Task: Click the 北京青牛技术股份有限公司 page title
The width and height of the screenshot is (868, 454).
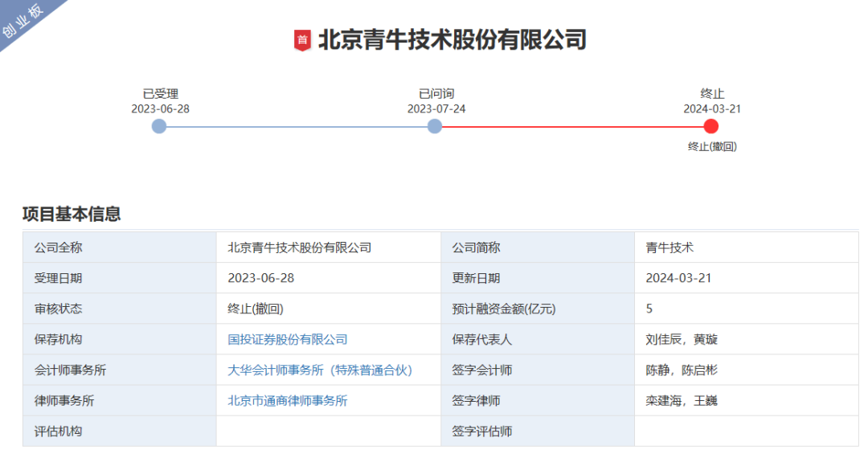Action: coord(452,40)
